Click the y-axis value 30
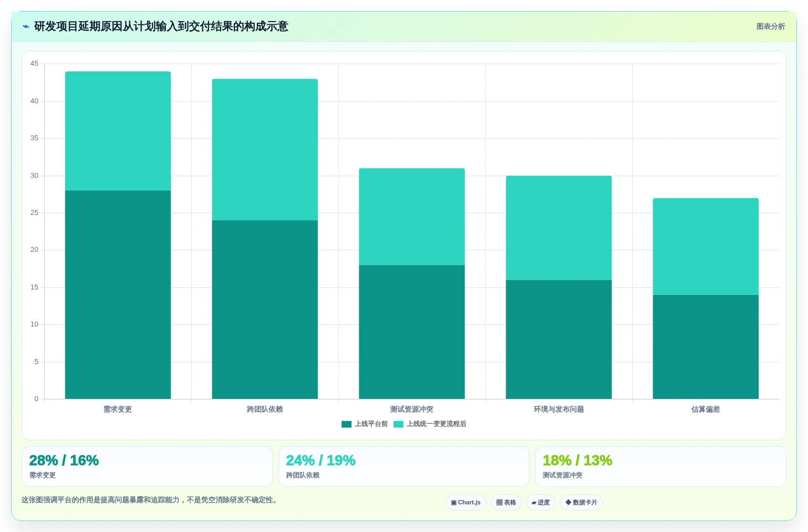 pos(34,176)
